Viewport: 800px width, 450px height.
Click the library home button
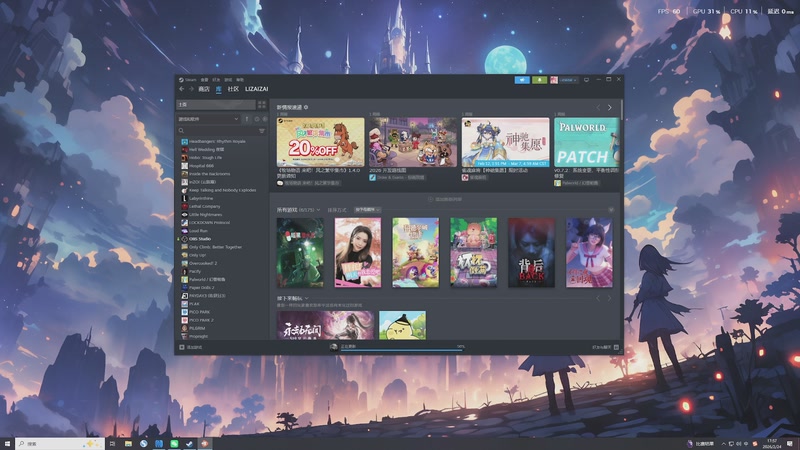coord(215,104)
